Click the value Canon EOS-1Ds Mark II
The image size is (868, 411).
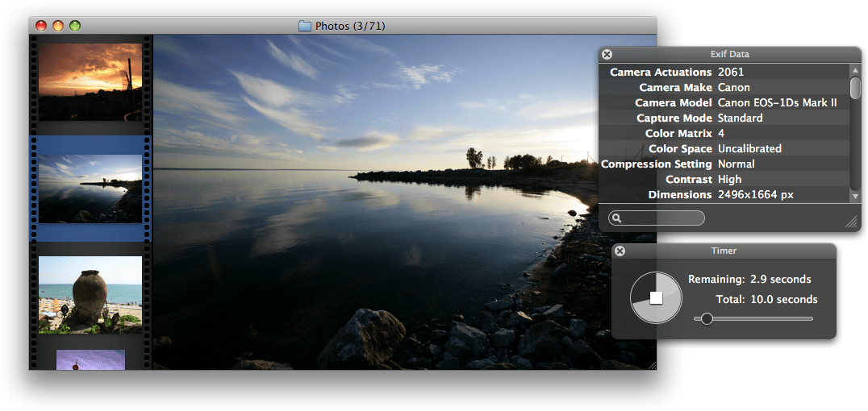click(777, 103)
